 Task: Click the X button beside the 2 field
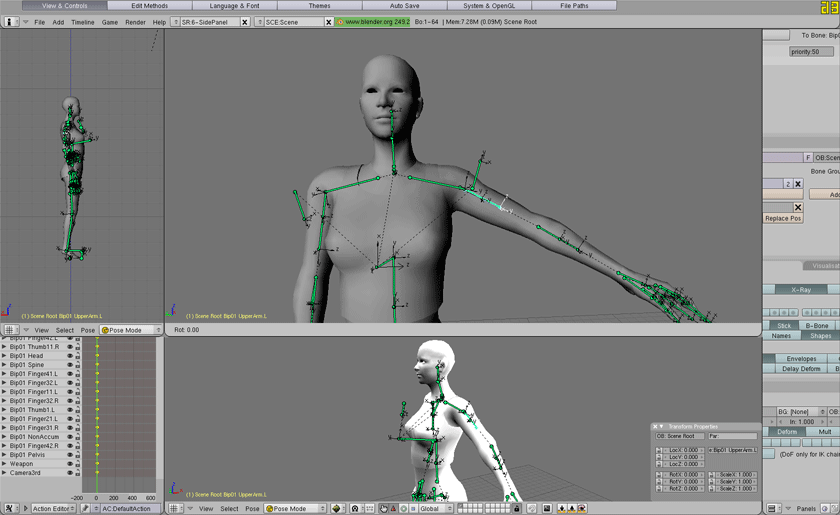pyautogui.click(x=798, y=184)
